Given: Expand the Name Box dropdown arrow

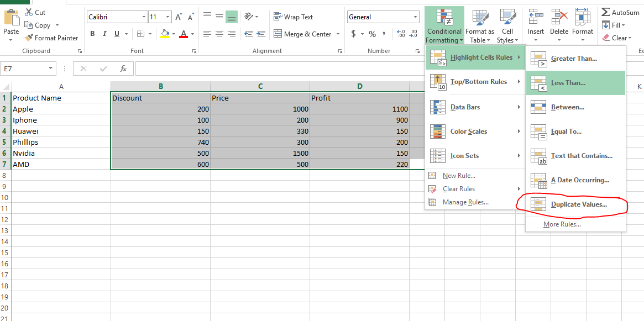Looking at the screenshot, I should [x=51, y=69].
